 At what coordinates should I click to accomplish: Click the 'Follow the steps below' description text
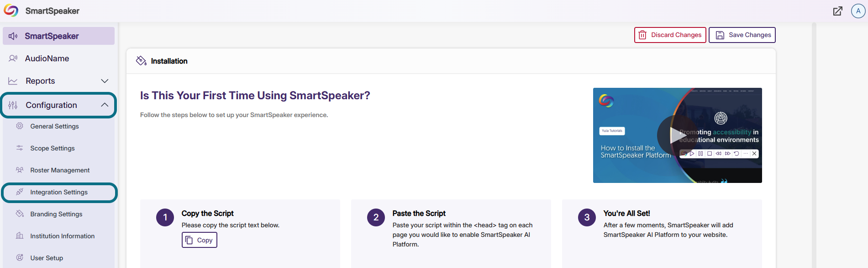coord(234,115)
